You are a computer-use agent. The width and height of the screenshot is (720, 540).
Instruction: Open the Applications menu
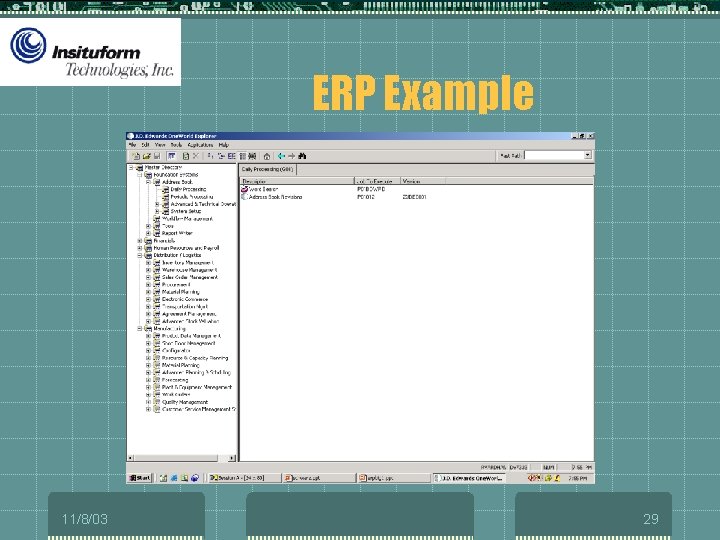tap(200, 145)
